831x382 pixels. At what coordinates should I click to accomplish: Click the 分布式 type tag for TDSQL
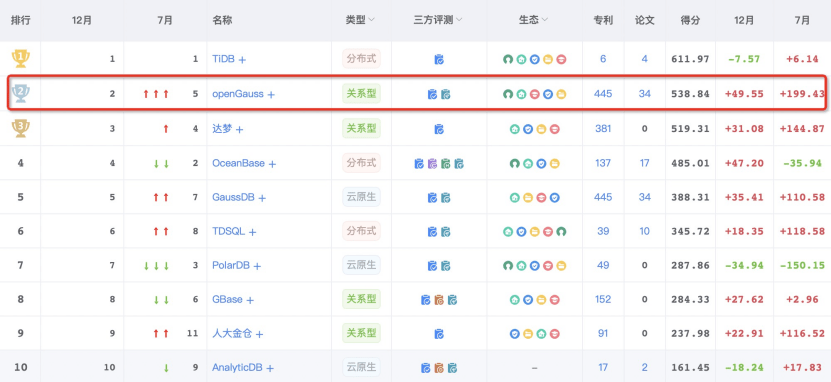[361, 231]
